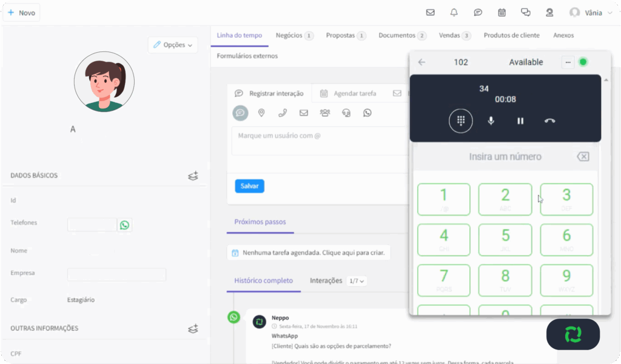
Task: Click the Marque um usuário text field
Action: 319,141
